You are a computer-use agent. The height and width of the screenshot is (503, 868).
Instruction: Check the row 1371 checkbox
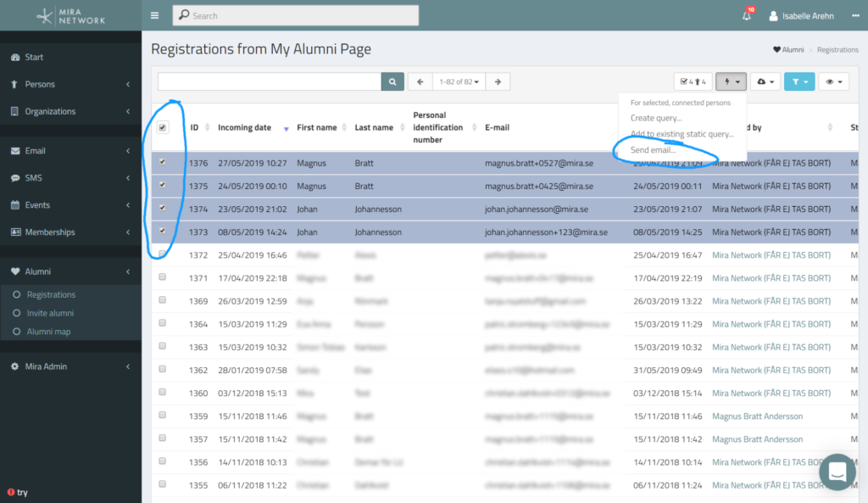click(162, 277)
